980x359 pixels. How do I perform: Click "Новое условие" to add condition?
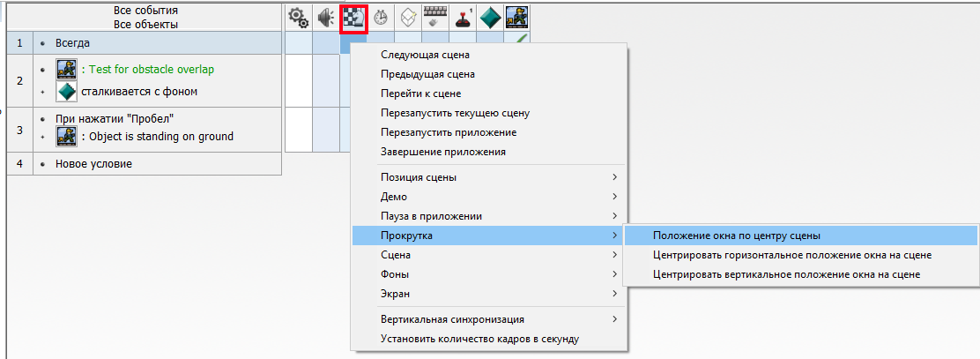tap(93, 164)
